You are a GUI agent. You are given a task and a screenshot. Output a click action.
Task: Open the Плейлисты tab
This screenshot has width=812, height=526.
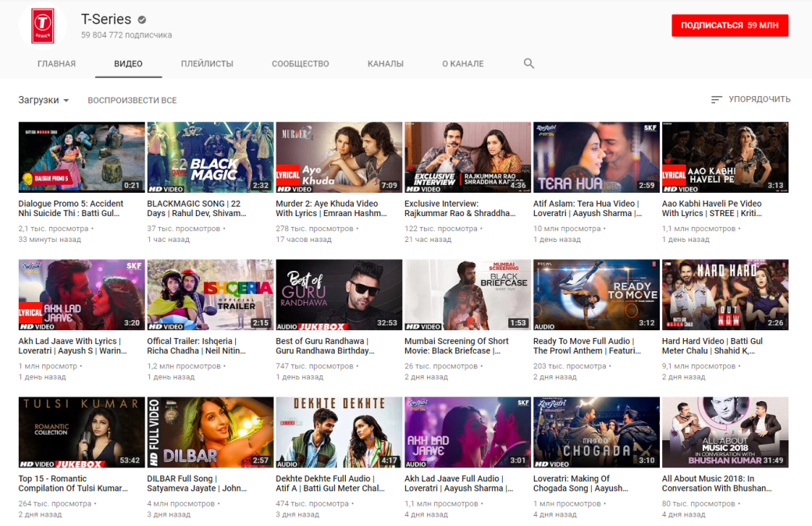coord(207,64)
